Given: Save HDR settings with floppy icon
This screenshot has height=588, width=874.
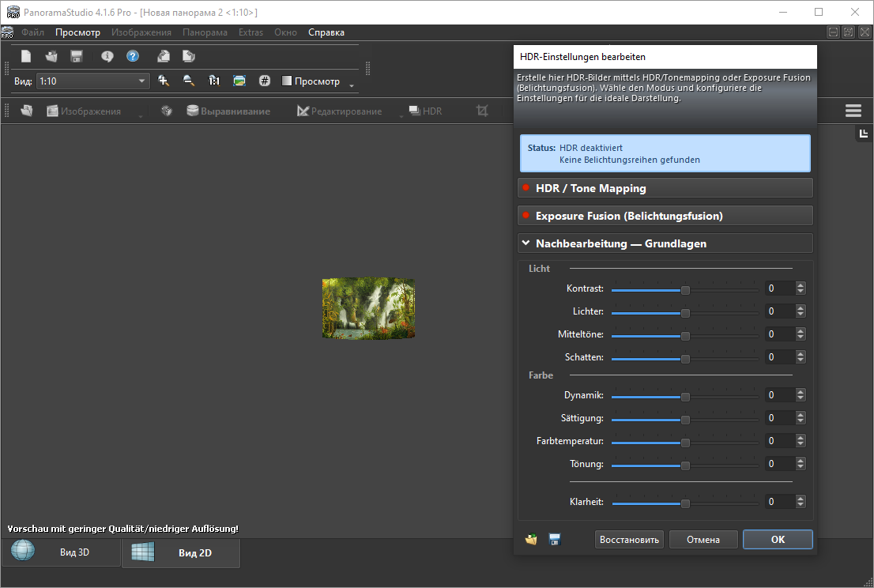Looking at the screenshot, I should (555, 540).
